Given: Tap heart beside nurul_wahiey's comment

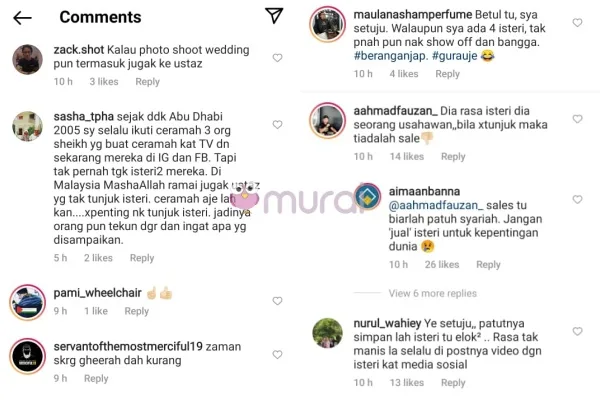Looking at the screenshot, I should tap(577, 331).
